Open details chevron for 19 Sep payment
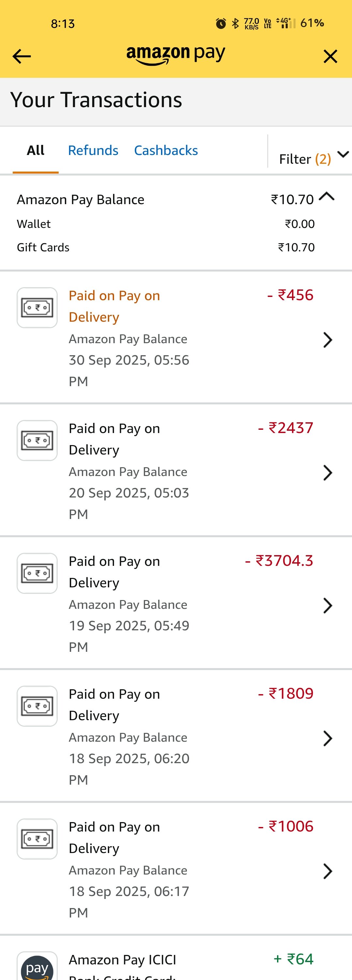This screenshot has width=352, height=980. click(x=327, y=605)
